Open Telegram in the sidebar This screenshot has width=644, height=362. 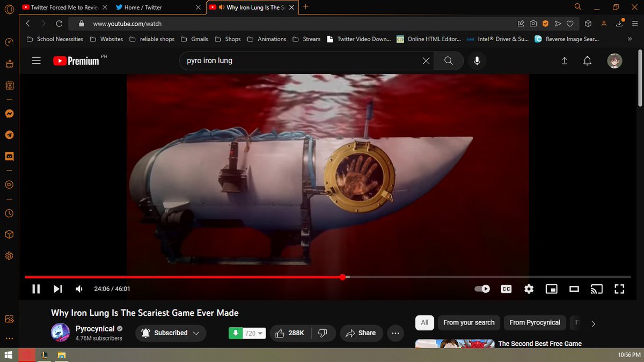point(9,135)
